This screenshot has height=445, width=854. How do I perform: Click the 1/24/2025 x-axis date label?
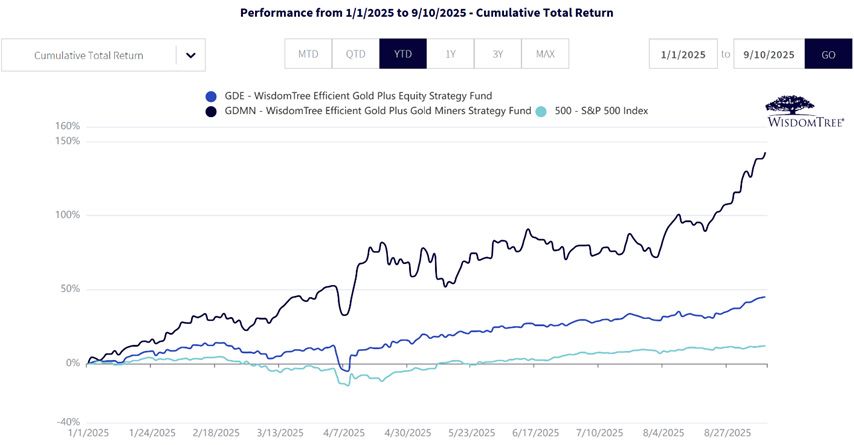coord(152,433)
